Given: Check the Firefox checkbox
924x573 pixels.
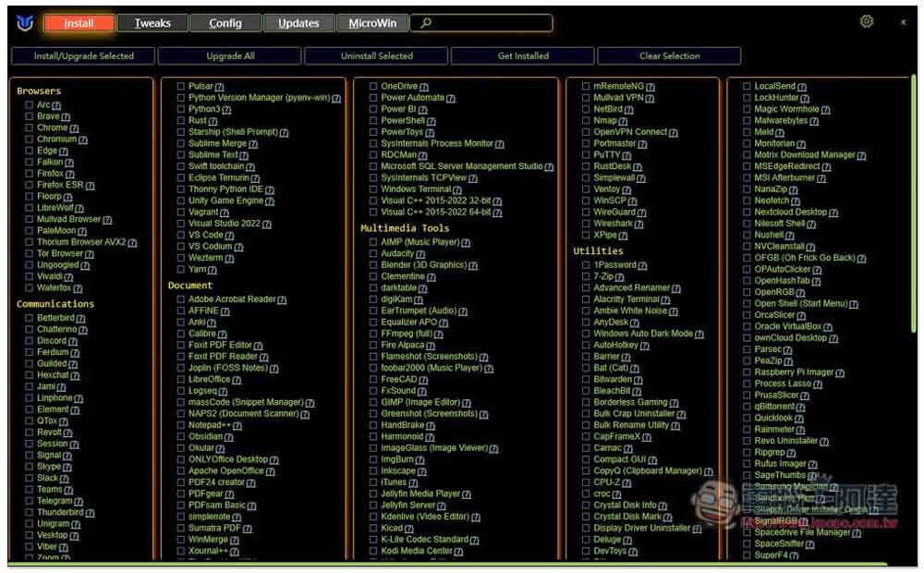Looking at the screenshot, I should (29, 174).
